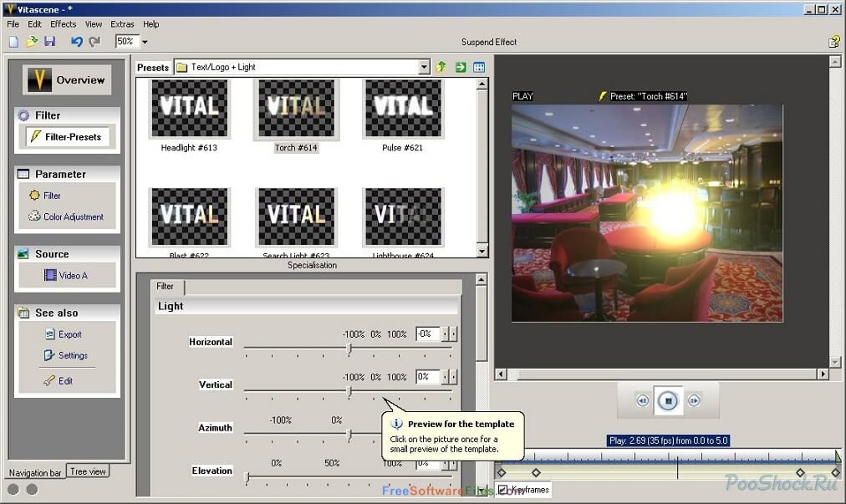This screenshot has height=504, width=846.
Task: Select the Search Light #623 preset thumbnail
Action: [296, 217]
